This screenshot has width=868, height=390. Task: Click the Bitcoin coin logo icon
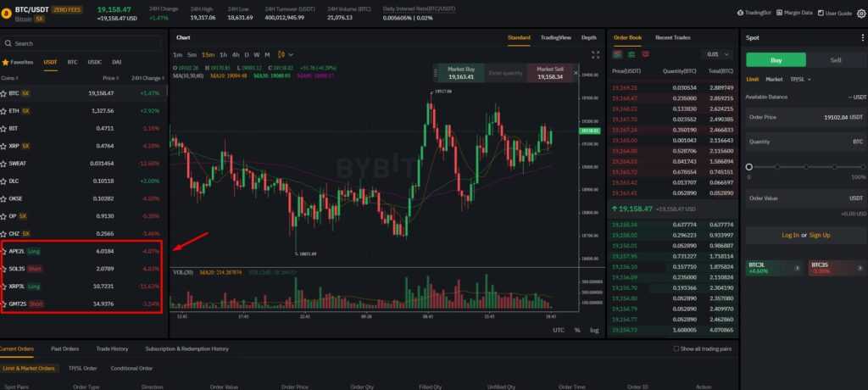(x=7, y=12)
